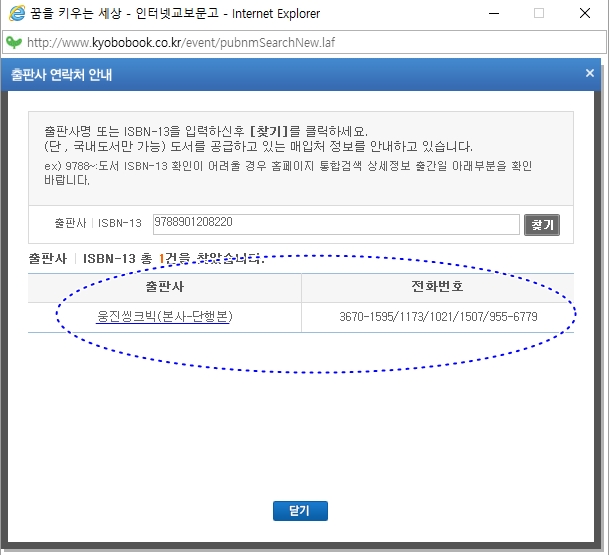Select the phone number 3670-1595/1173/1021/1507/955-6779

coord(438,317)
